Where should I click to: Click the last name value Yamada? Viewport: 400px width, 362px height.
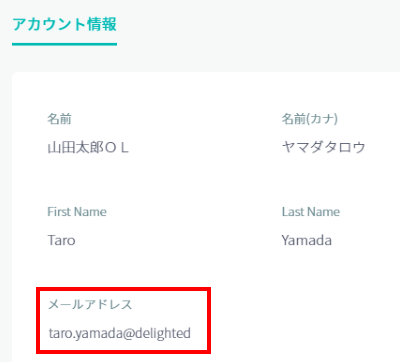point(306,240)
